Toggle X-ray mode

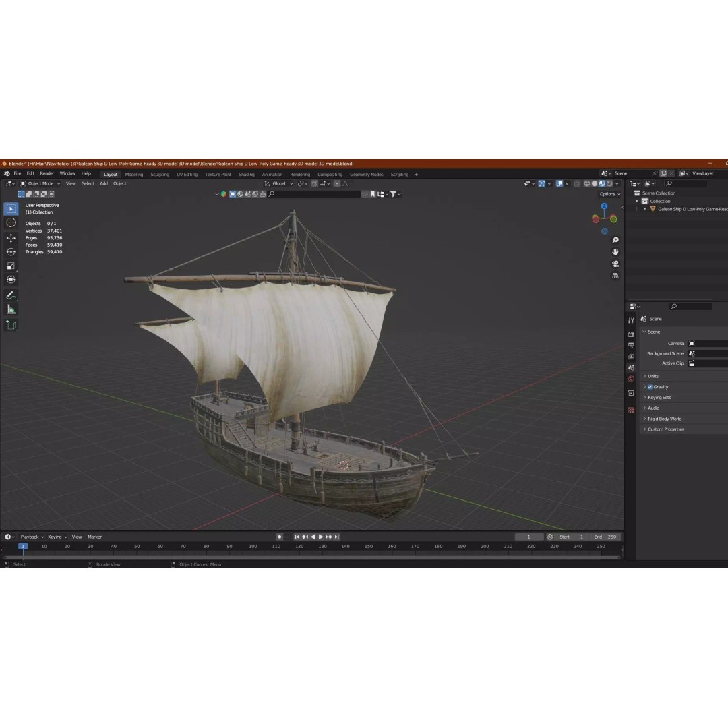(576, 183)
